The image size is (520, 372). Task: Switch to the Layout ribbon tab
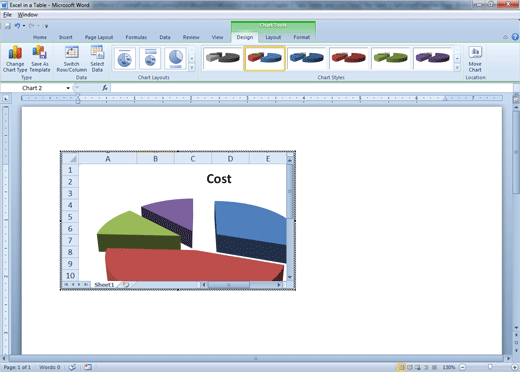pyautogui.click(x=273, y=37)
